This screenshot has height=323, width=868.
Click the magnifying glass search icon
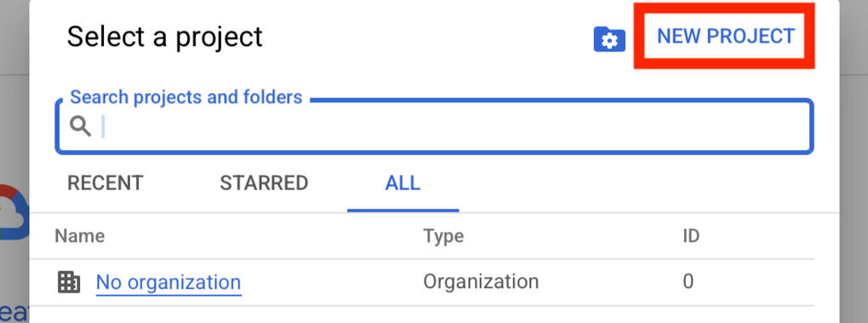[80, 127]
